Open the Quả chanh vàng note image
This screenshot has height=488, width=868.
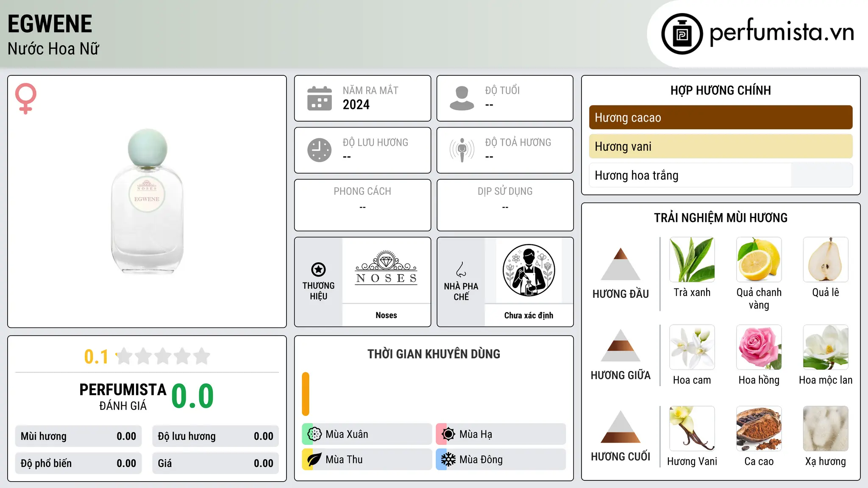(x=759, y=260)
